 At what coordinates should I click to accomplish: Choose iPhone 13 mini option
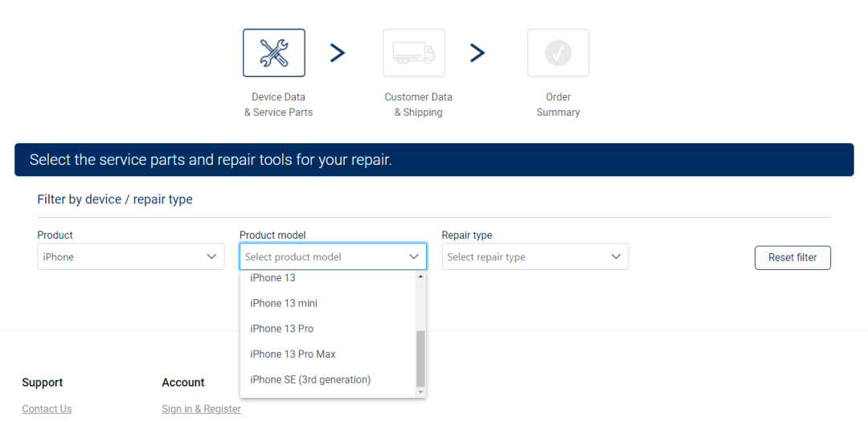pos(284,303)
